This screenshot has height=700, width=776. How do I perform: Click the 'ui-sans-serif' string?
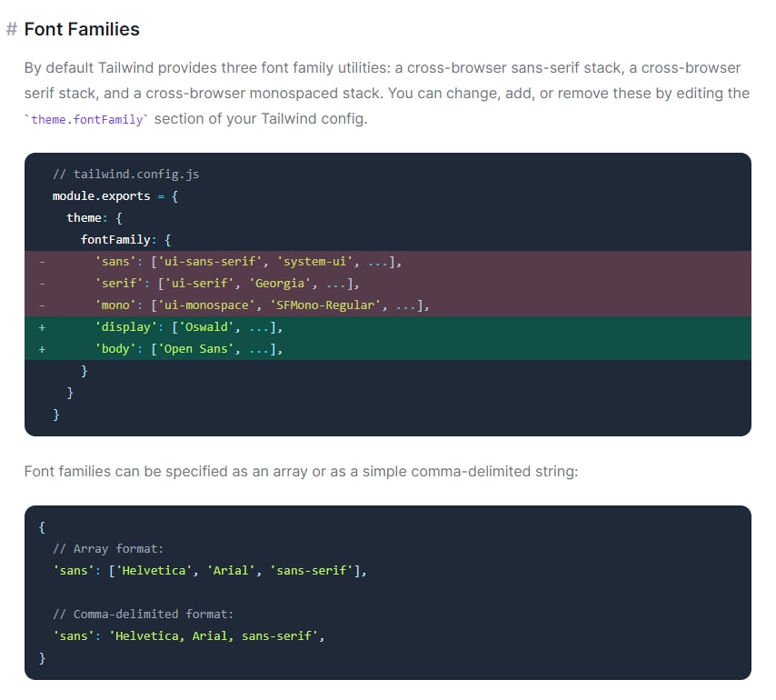(214, 262)
